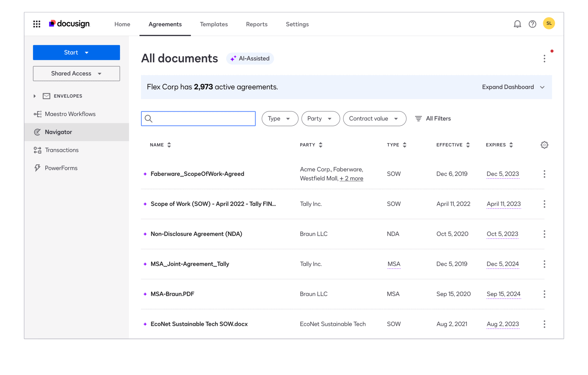This screenshot has width=588, height=375.
Task: Open the Shared Access dropdown
Action: click(100, 73)
